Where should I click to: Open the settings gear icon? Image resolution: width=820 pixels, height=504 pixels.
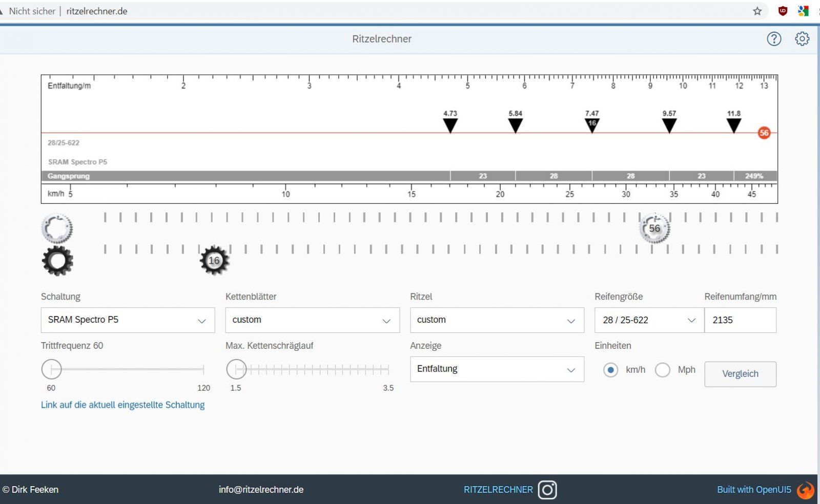(802, 39)
